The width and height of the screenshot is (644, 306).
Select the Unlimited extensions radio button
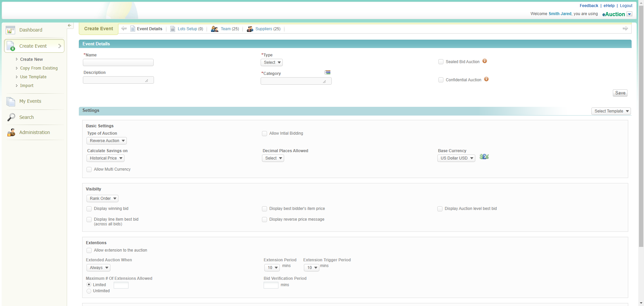pos(89,291)
